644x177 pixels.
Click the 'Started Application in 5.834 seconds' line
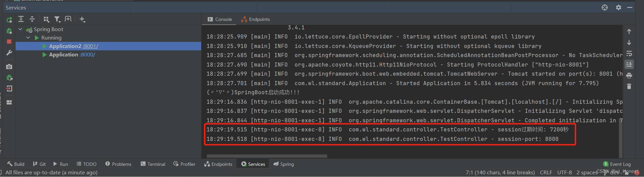(x=403, y=83)
